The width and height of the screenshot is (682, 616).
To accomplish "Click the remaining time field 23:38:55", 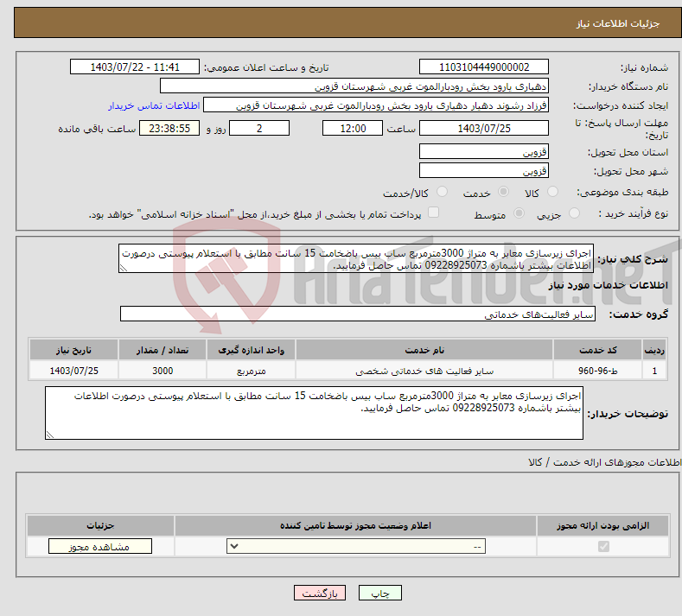I will tap(169, 128).
